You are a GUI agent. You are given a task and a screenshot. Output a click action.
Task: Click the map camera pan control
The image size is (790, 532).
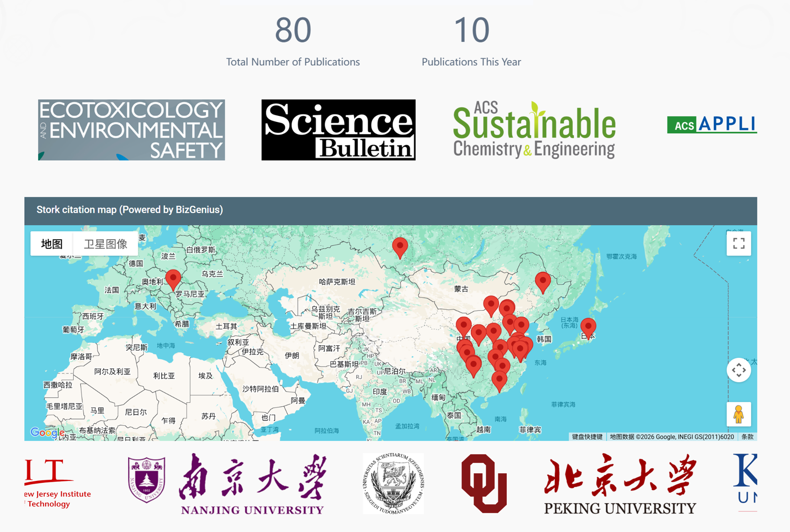pyautogui.click(x=738, y=370)
